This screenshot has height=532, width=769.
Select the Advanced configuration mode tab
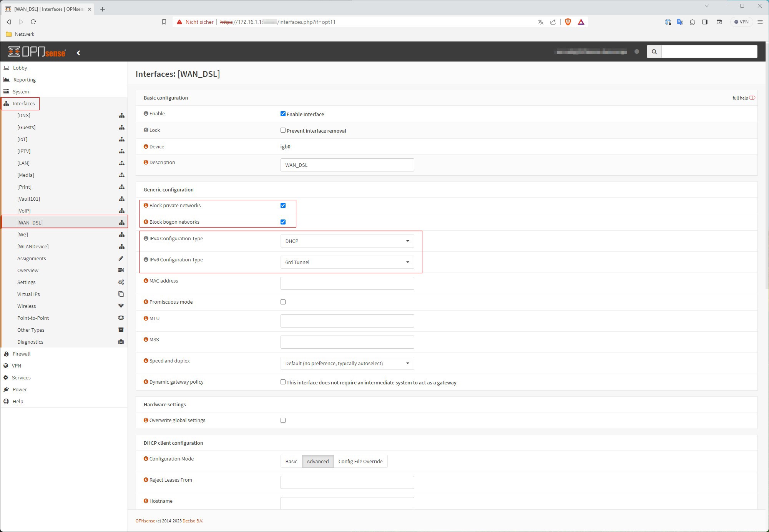click(x=317, y=461)
